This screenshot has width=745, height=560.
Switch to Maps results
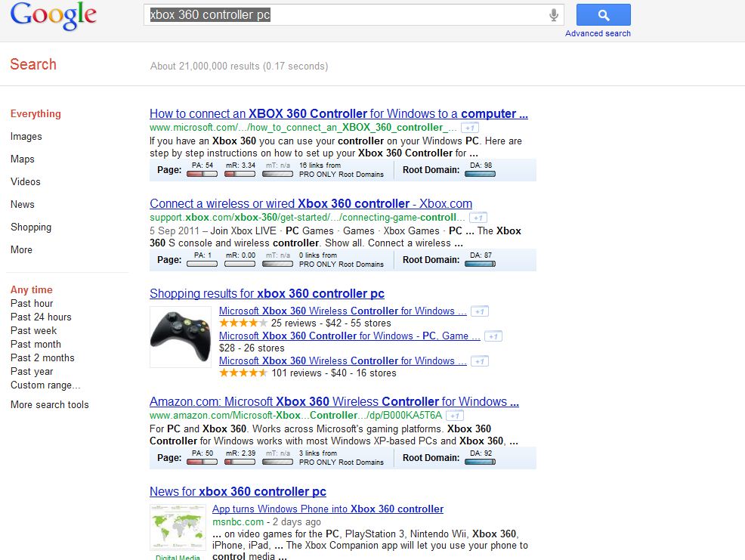(x=23, y=159)
